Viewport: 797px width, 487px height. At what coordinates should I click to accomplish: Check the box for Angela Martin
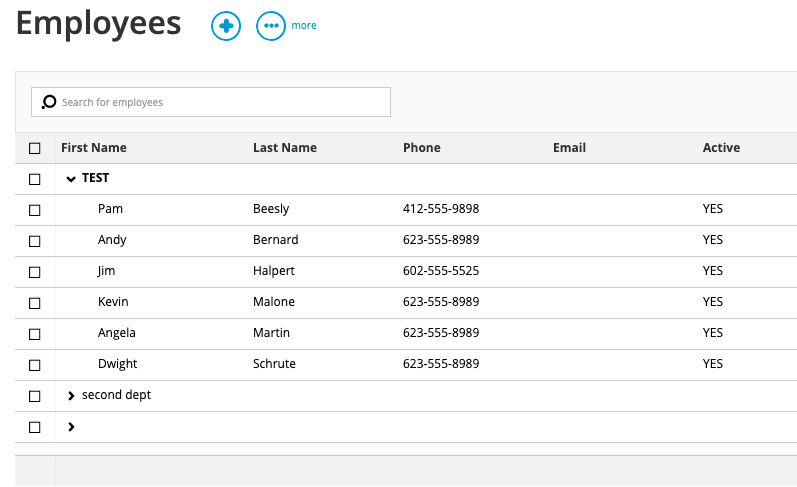pyautogui.click(x=35, y=334)
